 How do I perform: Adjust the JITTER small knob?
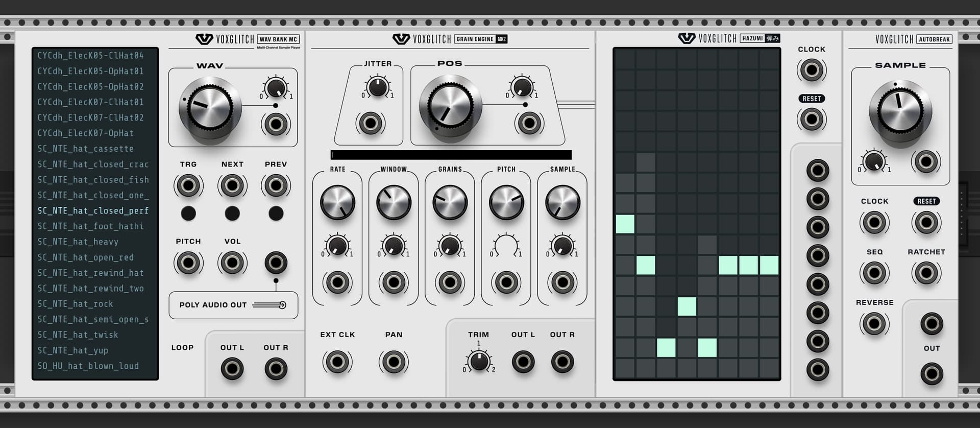378,87
